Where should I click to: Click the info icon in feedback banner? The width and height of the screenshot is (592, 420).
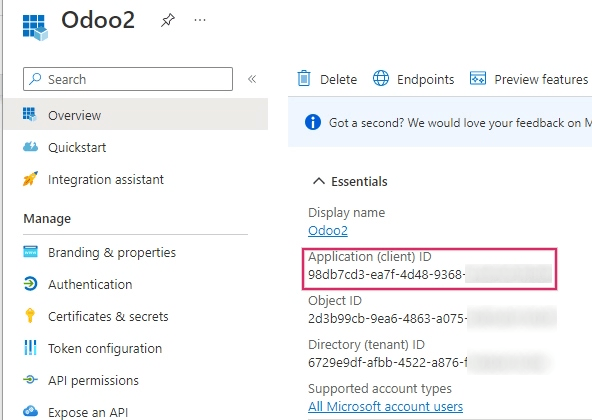coord(313,122)
